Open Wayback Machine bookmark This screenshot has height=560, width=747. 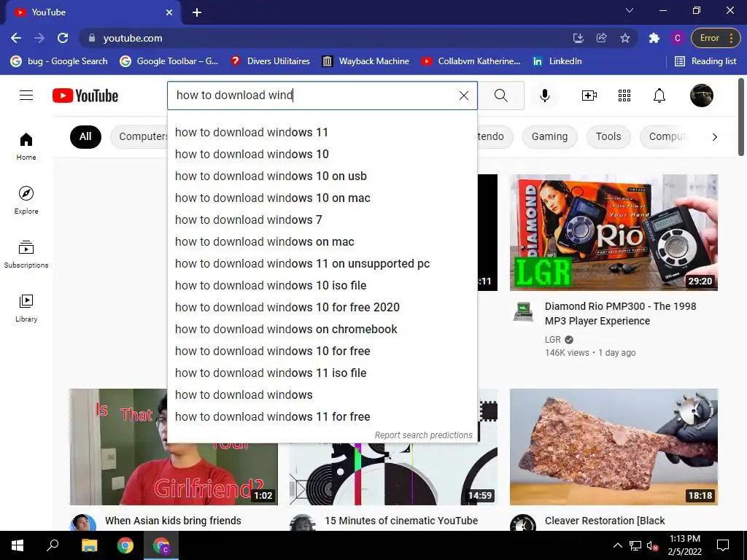(366, 61)
